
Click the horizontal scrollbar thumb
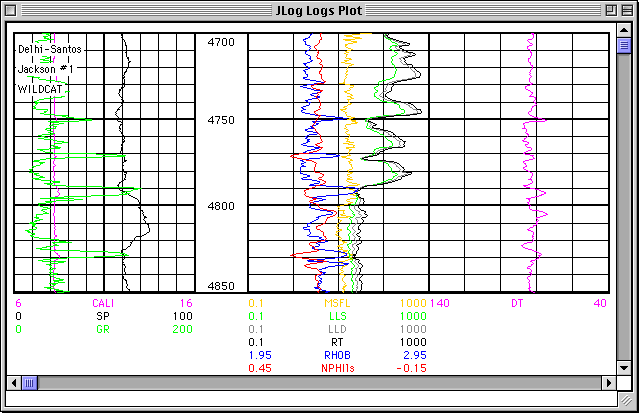[30, 382]
